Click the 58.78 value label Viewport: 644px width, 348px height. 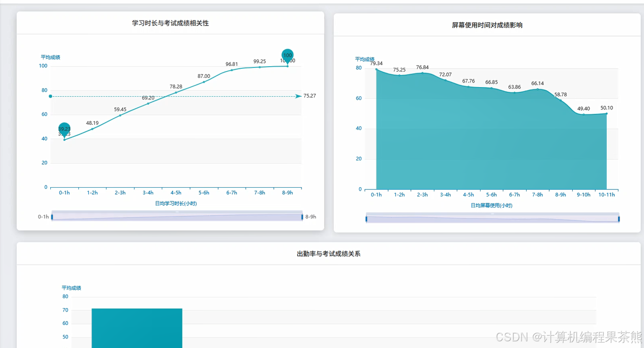(x=561, y=95)
